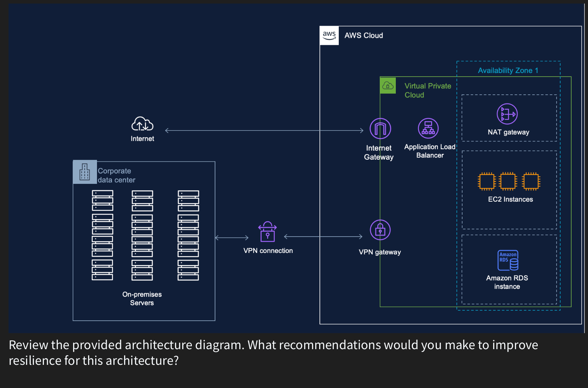Click the arrow between Internet and Internet Gateway
This screenshot has width=588, height=388.
tap(264, 130)
